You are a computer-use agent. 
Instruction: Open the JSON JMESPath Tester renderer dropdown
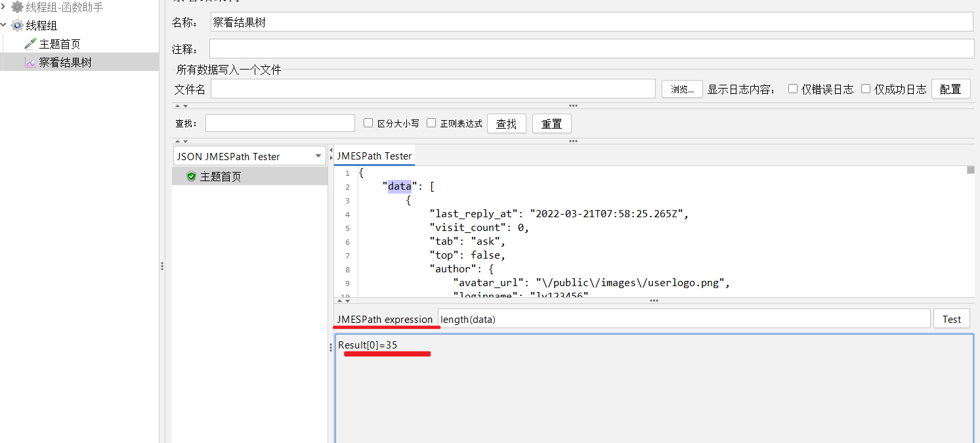coord(250,156)
